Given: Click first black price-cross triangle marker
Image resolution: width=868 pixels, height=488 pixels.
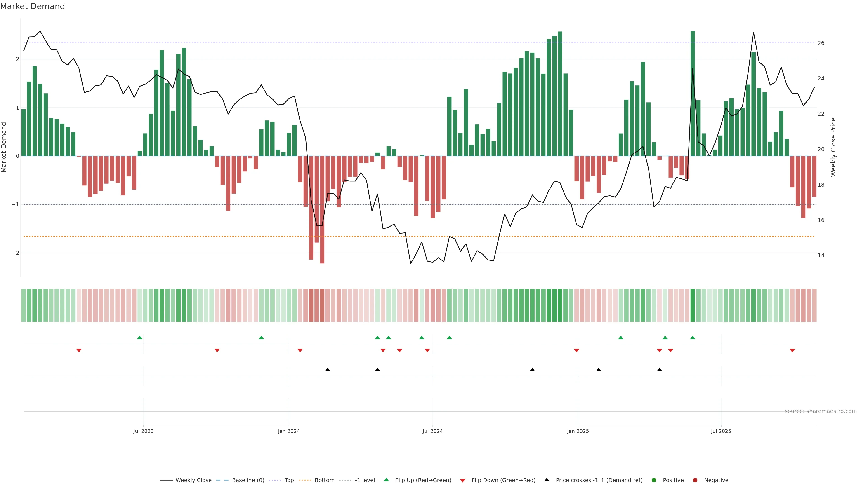Looking at the screenshot, I should tap(328, 370).
